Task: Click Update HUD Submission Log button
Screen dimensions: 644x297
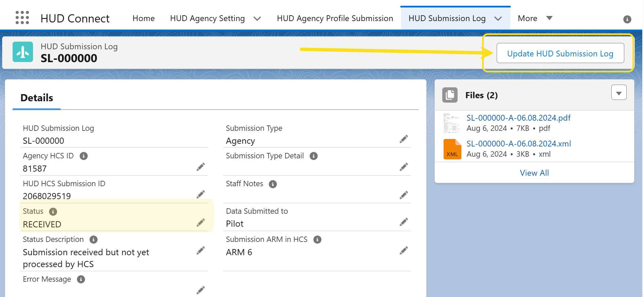Action: click(x=560, y=53)
